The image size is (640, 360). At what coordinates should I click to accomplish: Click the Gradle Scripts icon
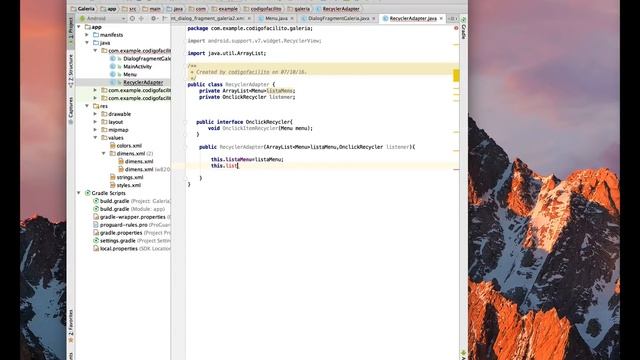pos(87,193)
